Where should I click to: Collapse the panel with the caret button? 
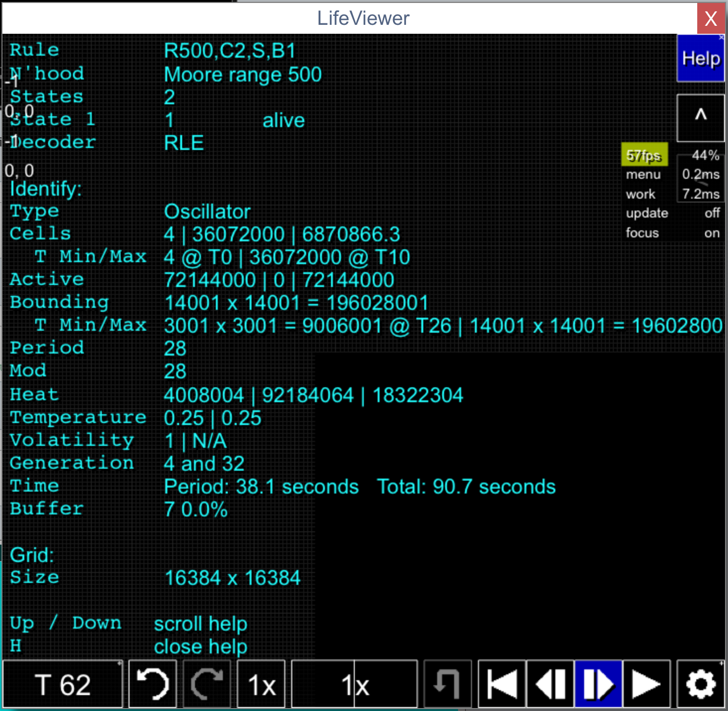click(701, 118)
